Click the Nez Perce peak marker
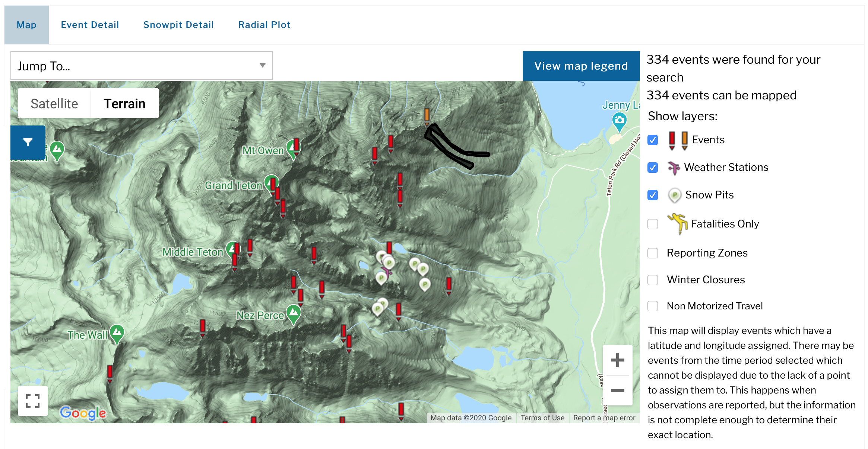 coord(294,313)
